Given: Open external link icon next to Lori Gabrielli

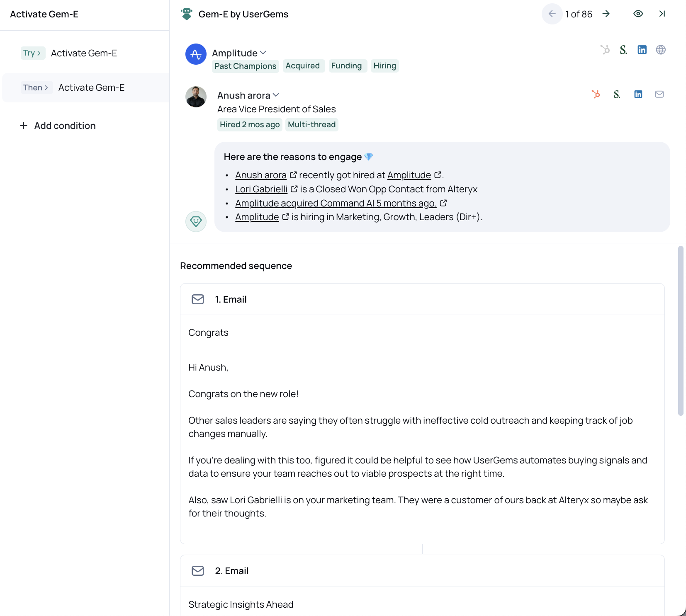Looking at the screenshot, I should point(294,189).
